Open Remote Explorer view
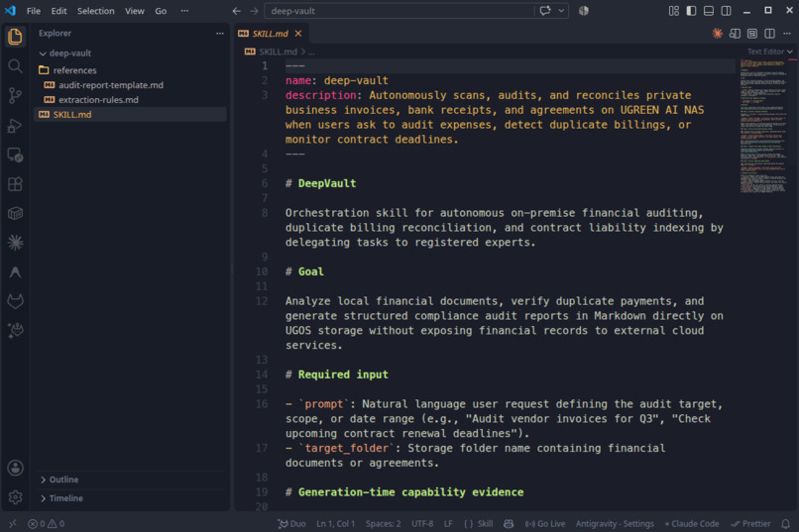The image size is (799, 532). pyautogui.click(x=15, y=155)
